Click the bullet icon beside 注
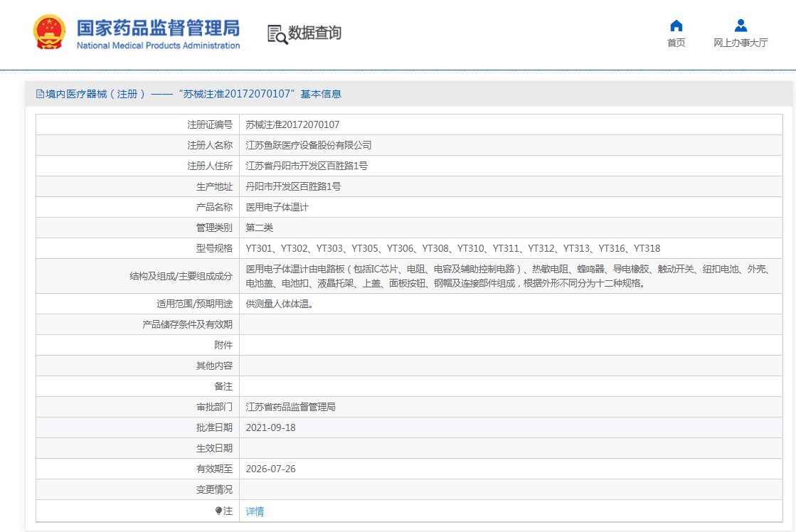Screen dimensions: 796x532 219,511
